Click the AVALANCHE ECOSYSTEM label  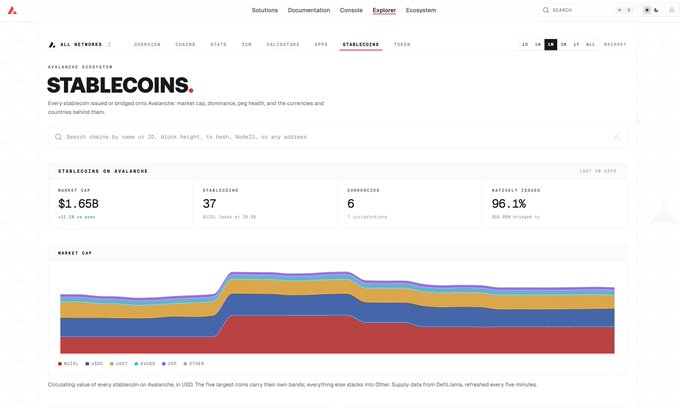(80, 67)
